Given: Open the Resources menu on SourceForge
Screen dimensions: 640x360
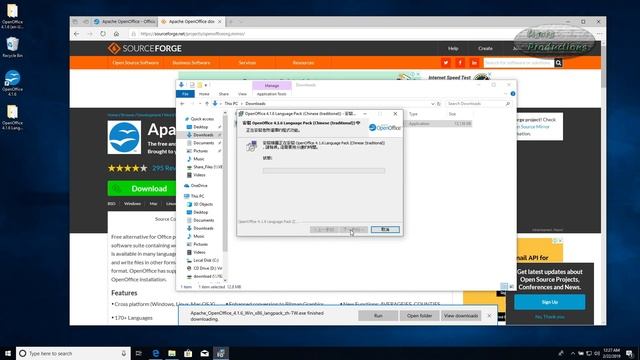Looking at the screenshot, I should (303, 63).
